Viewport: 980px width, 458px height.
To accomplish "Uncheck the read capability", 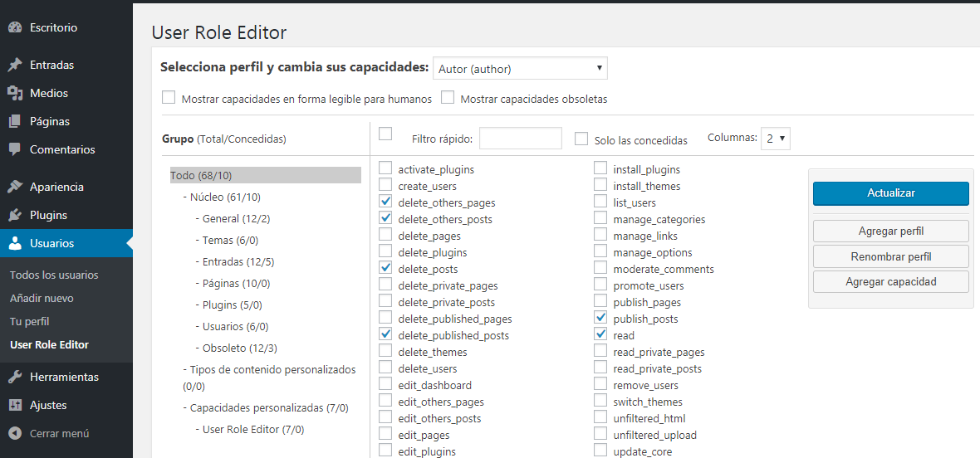I will click(600, 334).
